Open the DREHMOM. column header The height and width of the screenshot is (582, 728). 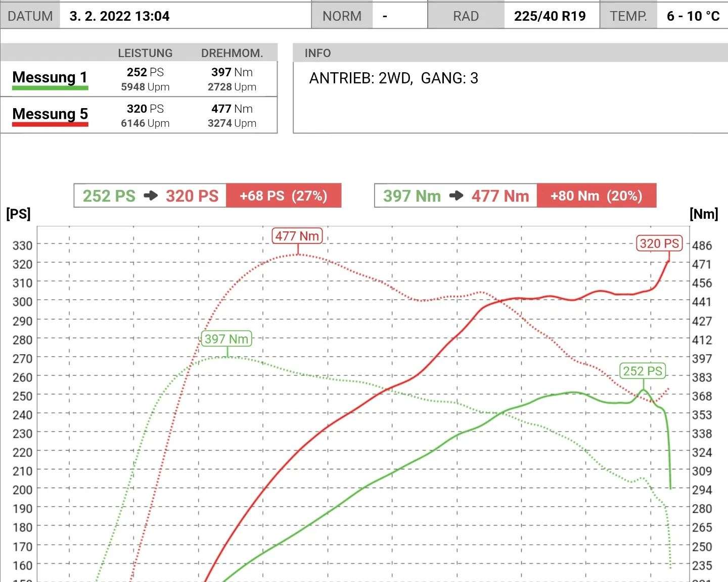tap(232, 53)
